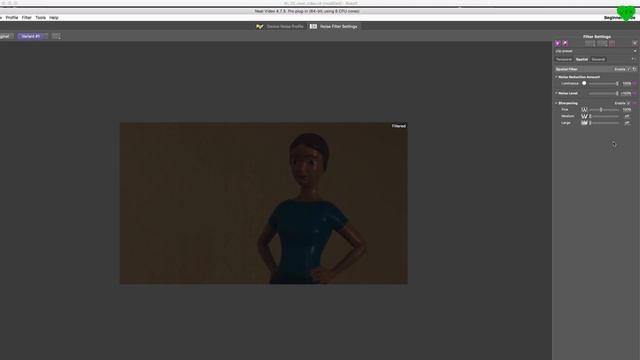Click the Filtered label on the preview

pos(399,126)
